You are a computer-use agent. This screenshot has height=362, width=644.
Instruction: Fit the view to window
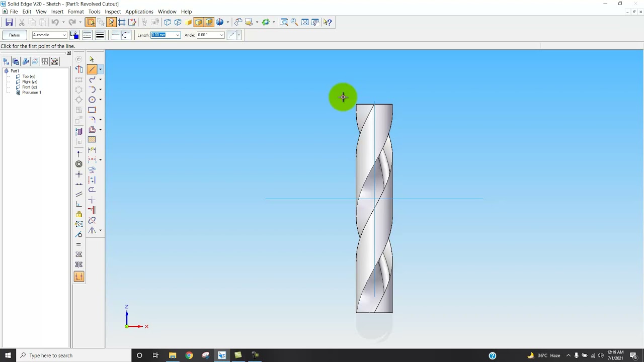305,22
